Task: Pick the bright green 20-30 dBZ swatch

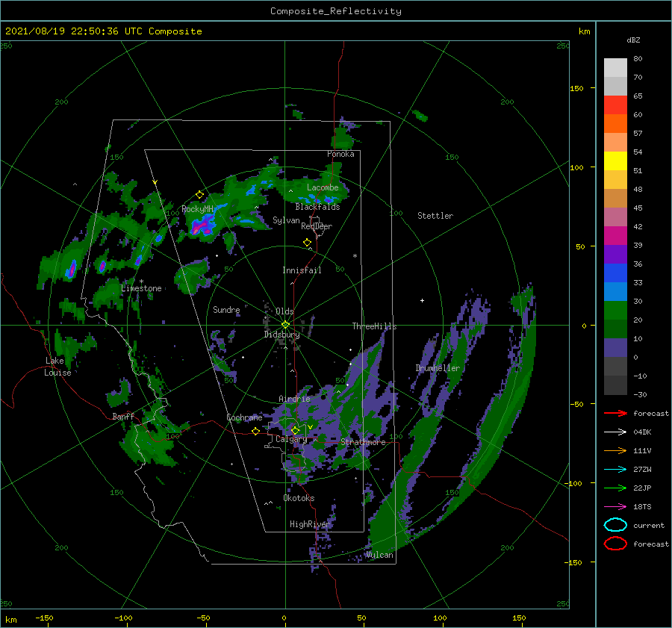Action: coord(615,310)
